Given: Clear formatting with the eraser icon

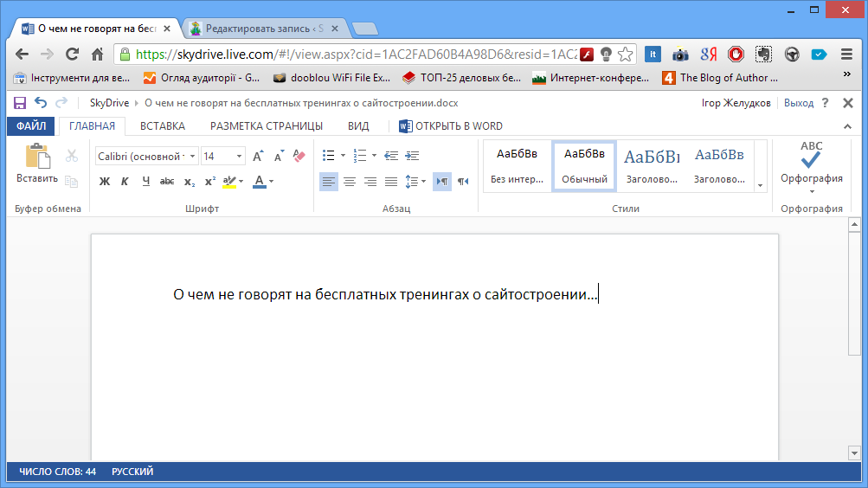Looking at the screenshot, I should [x=299, y=156].
